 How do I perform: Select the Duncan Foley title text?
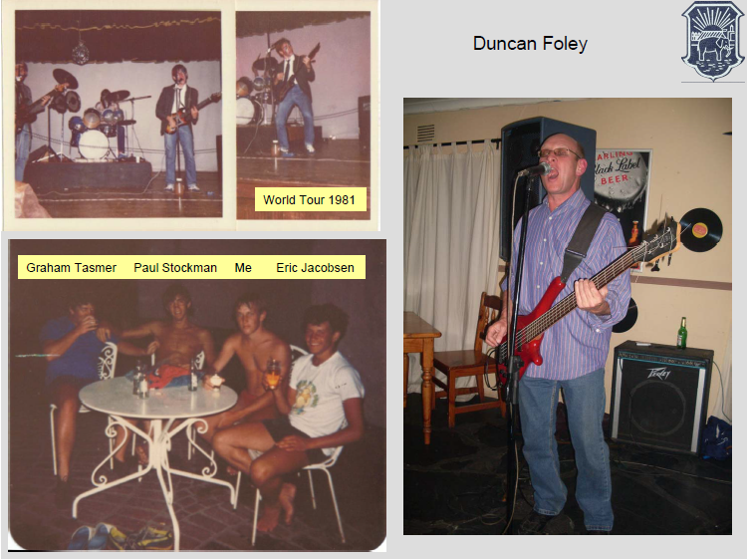[x=530, y=44]
